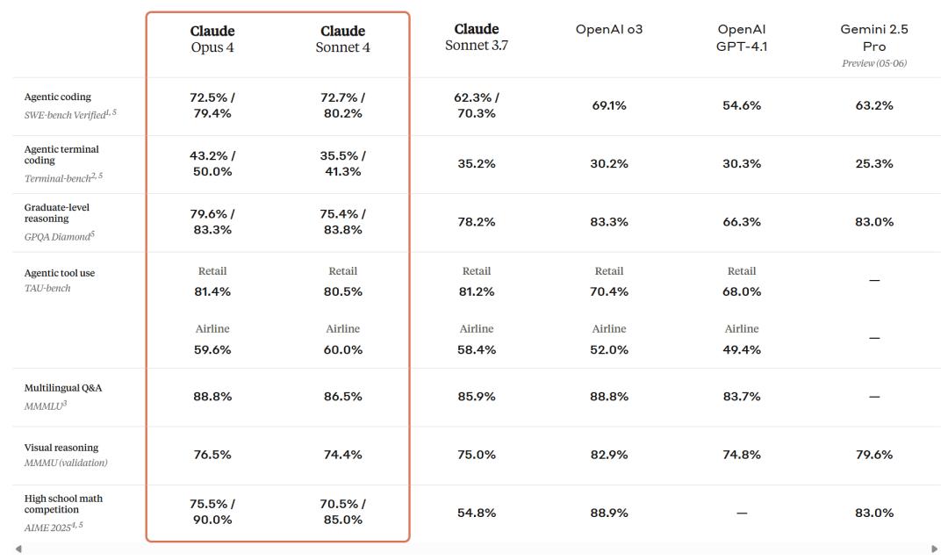The width and height of the screenshot is (948, 560).
Task: Click the TAU-bench benchmark label
Action: coord(47,289)
